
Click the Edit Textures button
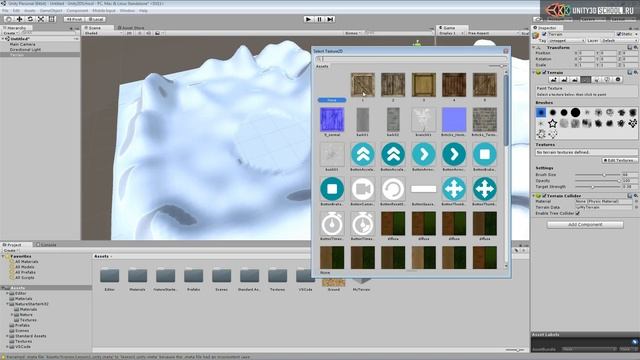pyautogui.click(x=620, y=160)
